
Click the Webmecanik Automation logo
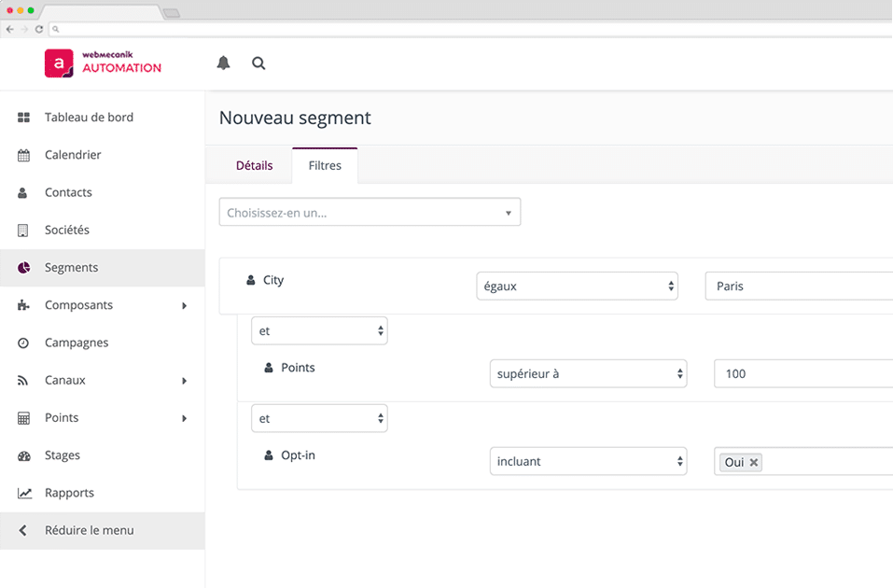pos(103,63)
